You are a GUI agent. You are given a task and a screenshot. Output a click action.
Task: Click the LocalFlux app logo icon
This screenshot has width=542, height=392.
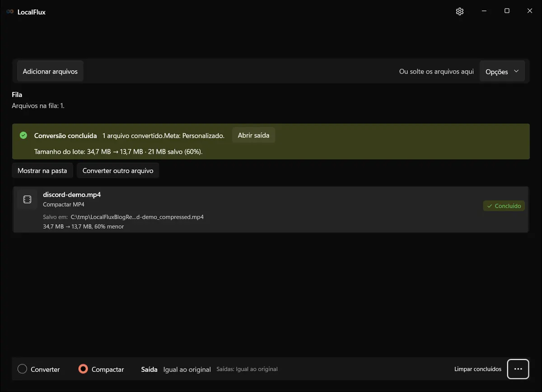[x=10, y=12]
